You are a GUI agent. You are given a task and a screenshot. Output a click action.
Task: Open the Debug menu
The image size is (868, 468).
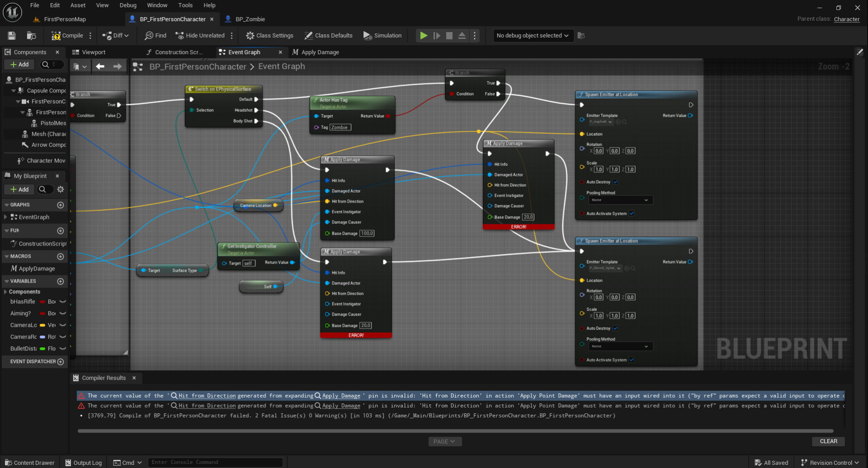coord(128,5)
